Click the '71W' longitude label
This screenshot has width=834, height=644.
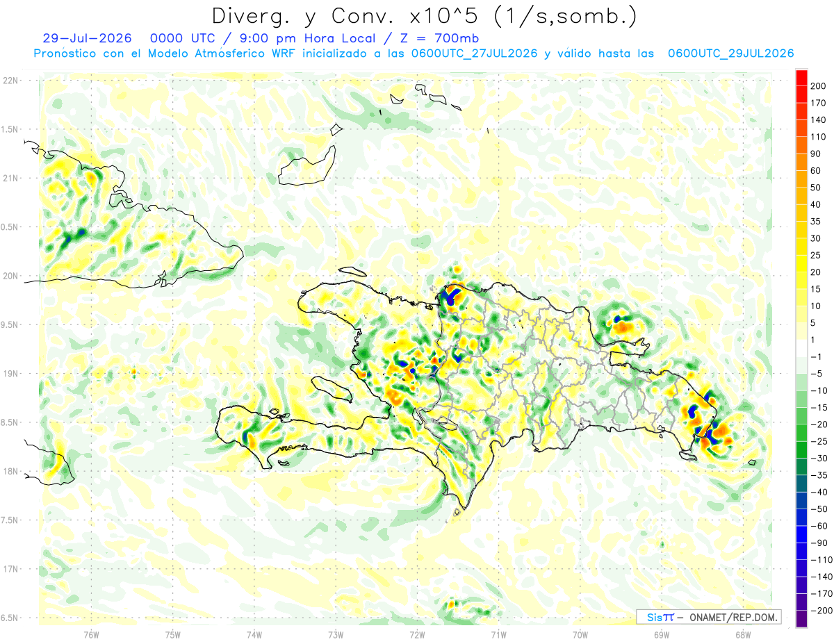[x=498, y=634]
